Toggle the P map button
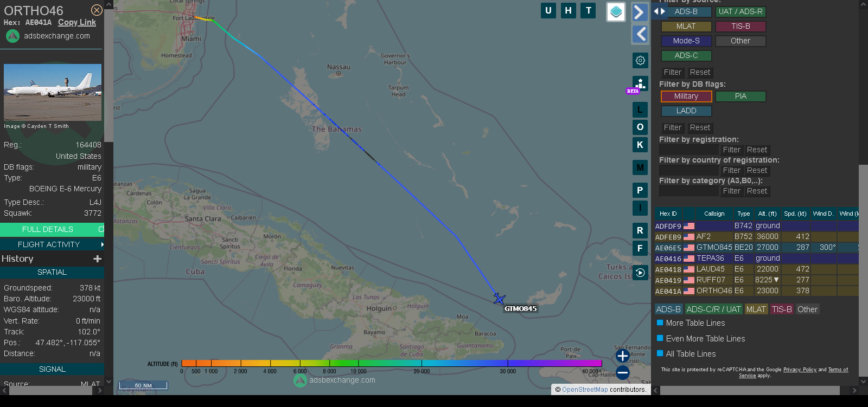The height and width of the screenshot is (407, 868). click(640, 190)
